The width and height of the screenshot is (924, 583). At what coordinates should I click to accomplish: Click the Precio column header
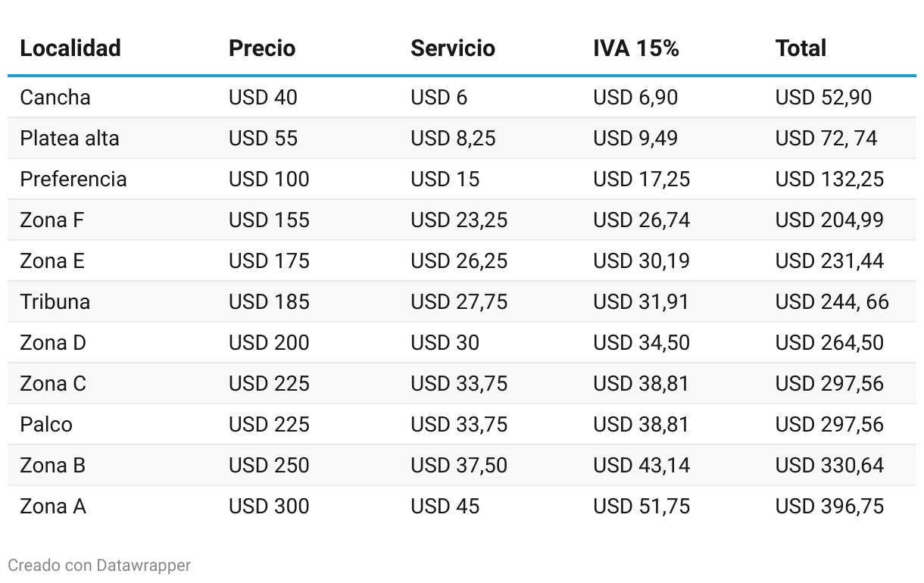point(262,48)
